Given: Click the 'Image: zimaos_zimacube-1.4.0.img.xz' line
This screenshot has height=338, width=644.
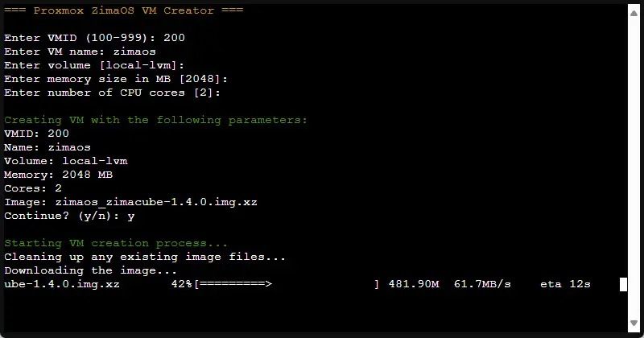Looking at the screenshot, I should pyautogui.click(x=130, y=202).
